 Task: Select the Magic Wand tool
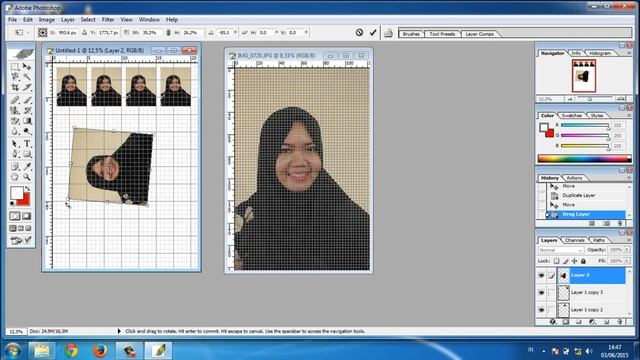27,77
